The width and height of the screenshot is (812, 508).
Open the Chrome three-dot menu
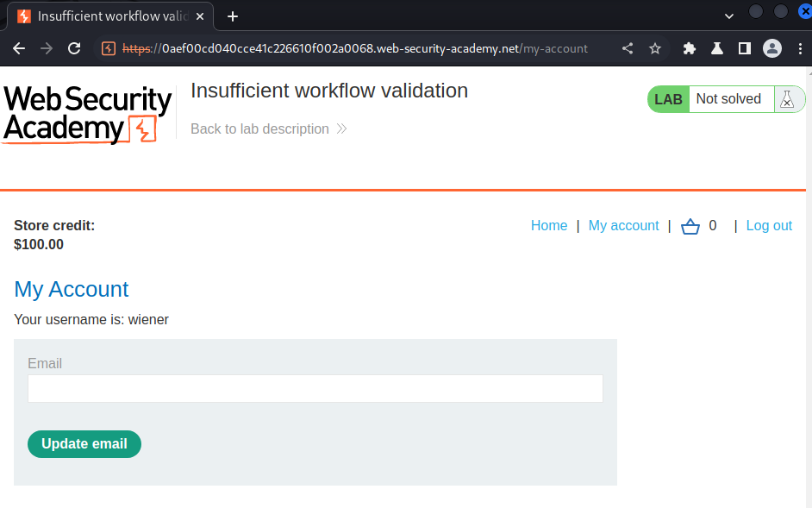pos(800,48)
